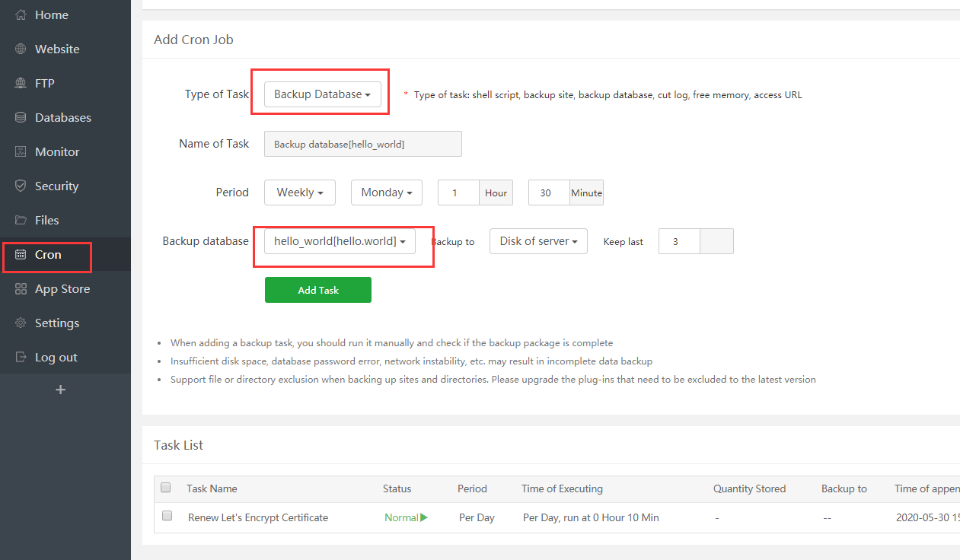This screenshot has width=960, height=560.
Task: Click the Monitor icon in sidebar
Action: click(x=21, y=152)
